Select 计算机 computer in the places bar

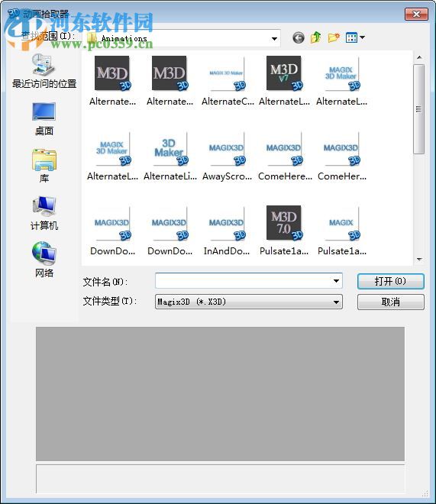(44, 213)
